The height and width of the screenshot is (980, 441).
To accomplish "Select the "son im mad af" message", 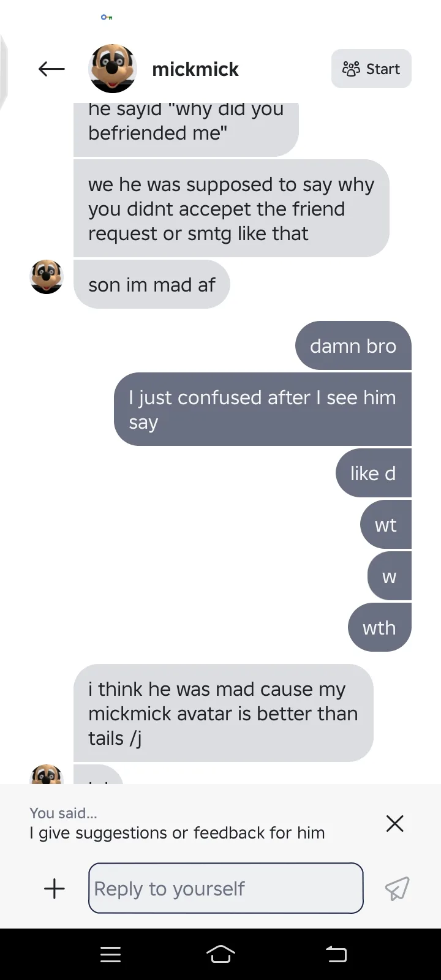I will (152, 284).
